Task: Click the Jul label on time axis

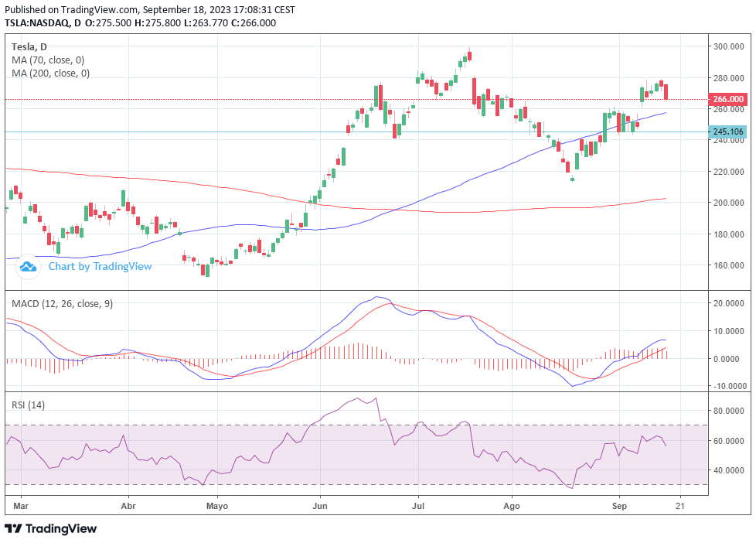Action: (x=418, y=507)
